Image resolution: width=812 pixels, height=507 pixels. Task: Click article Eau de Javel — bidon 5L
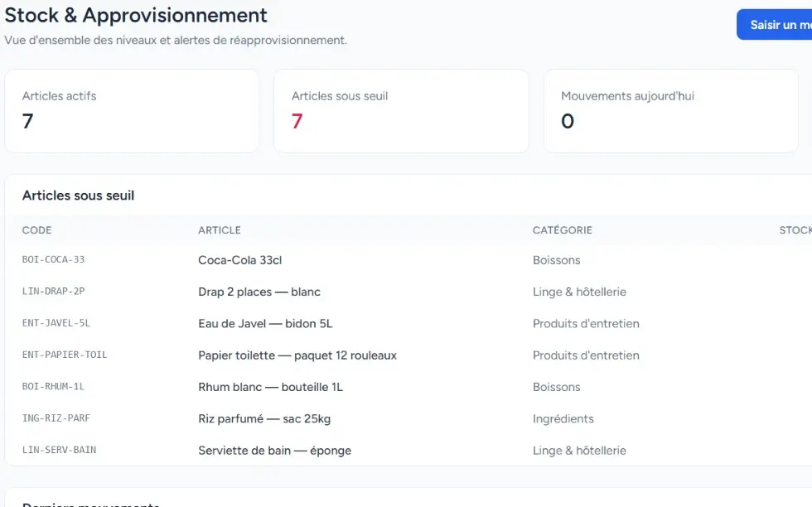[x=265, y=324]
